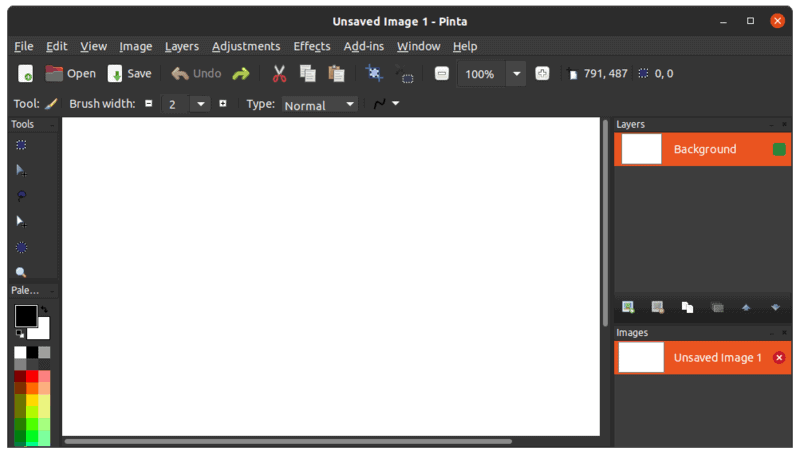
Task: Reset palette colors to black and white
Action: click(x=19, y=333)
